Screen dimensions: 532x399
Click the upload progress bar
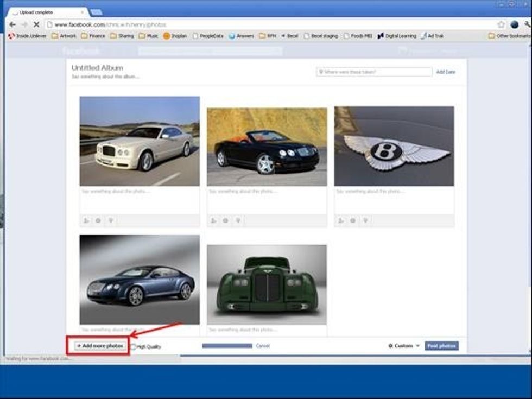pyautogui.click(x=227, y=346)
